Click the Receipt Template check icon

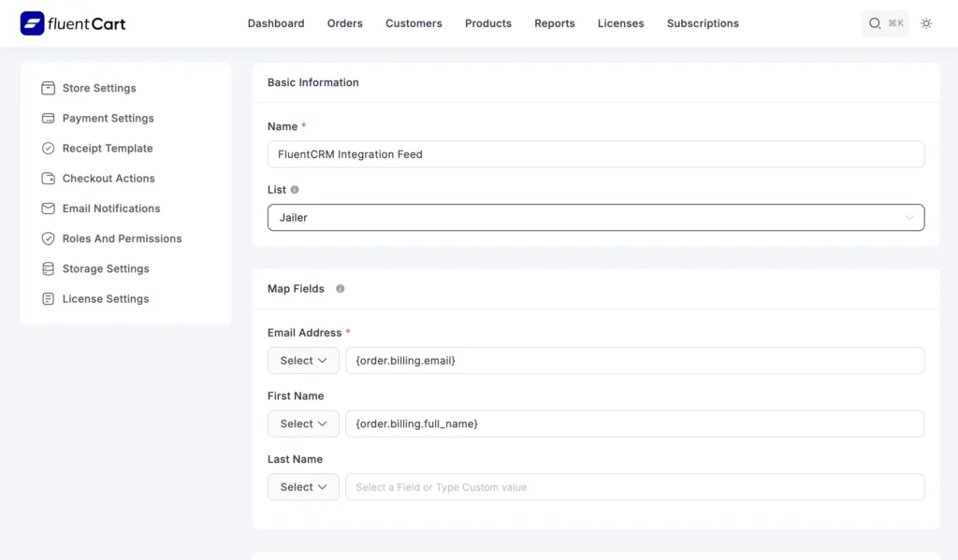coord(49,149)
